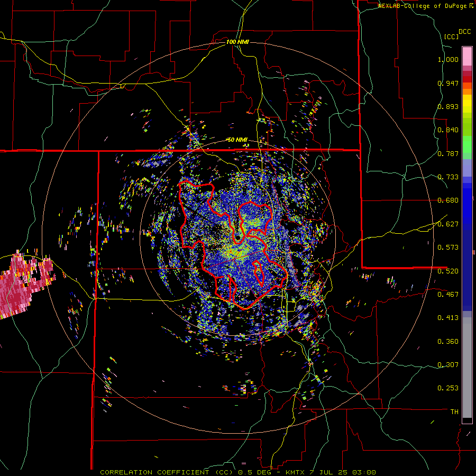The height and width of the screenshot is (476, 476).
Task: Click the 03:00 timestamp
Action: click(364, 472)
